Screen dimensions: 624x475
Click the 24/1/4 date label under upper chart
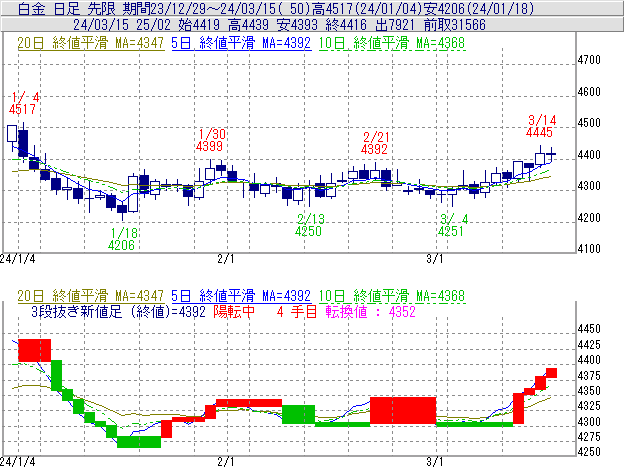click(x=18, y=259)
